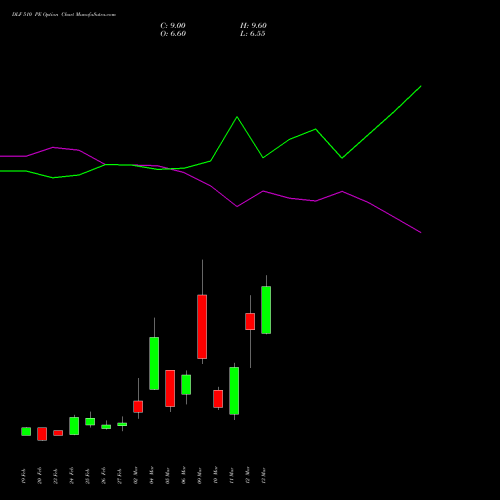The image size is (500, 500).
Task: Click the red candle above 02 Mar
Action: click(x=138, y=407)
